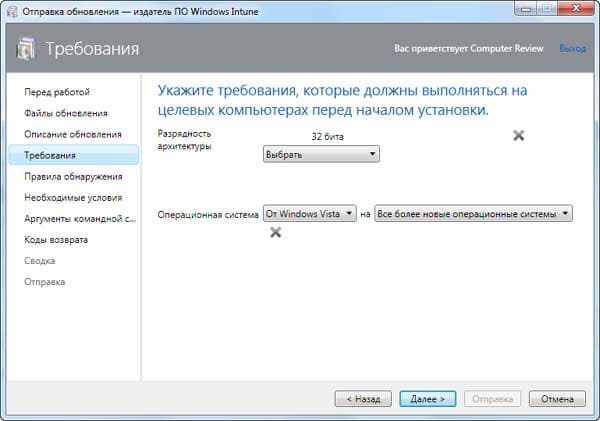Cancel the wizard with Отмена
This screenshot has height=421, width=600.
pyautogui.click(x=557, y=399)
